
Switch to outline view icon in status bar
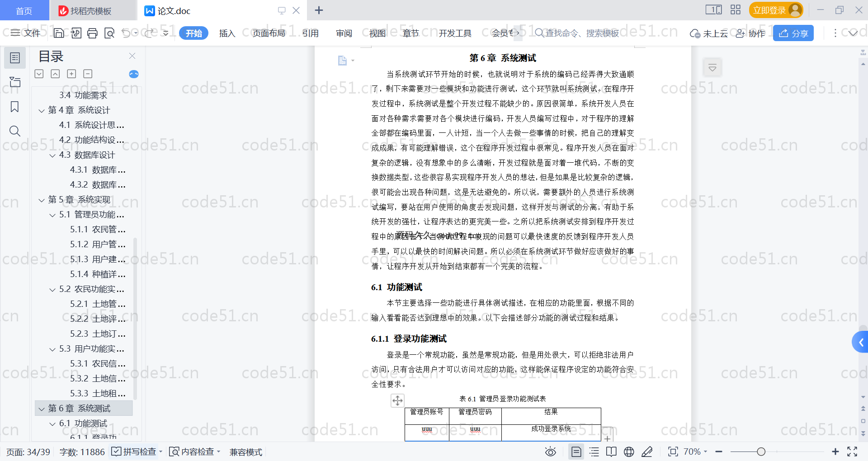[594, 452]
